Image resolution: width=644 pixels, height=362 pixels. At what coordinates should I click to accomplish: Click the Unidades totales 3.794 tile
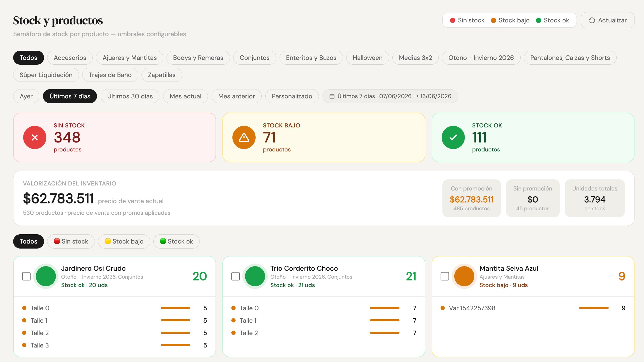595,198
